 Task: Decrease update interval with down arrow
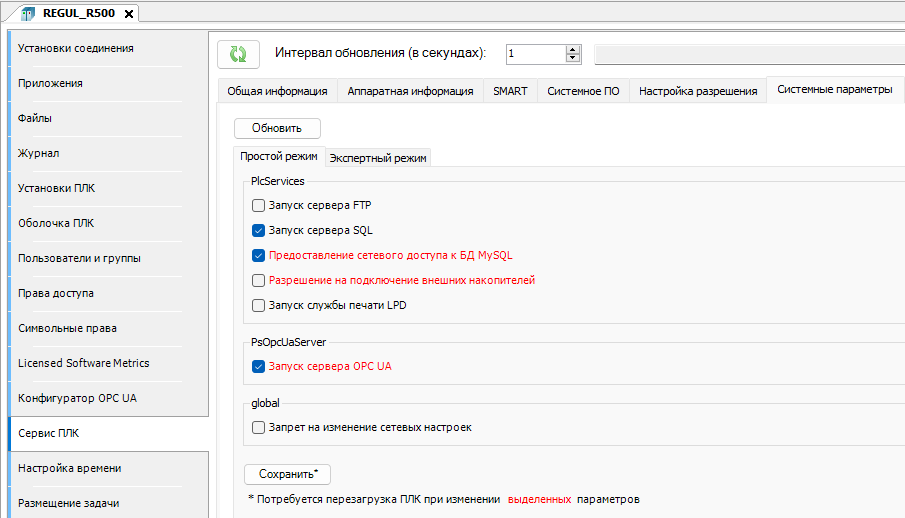point(572,59)
